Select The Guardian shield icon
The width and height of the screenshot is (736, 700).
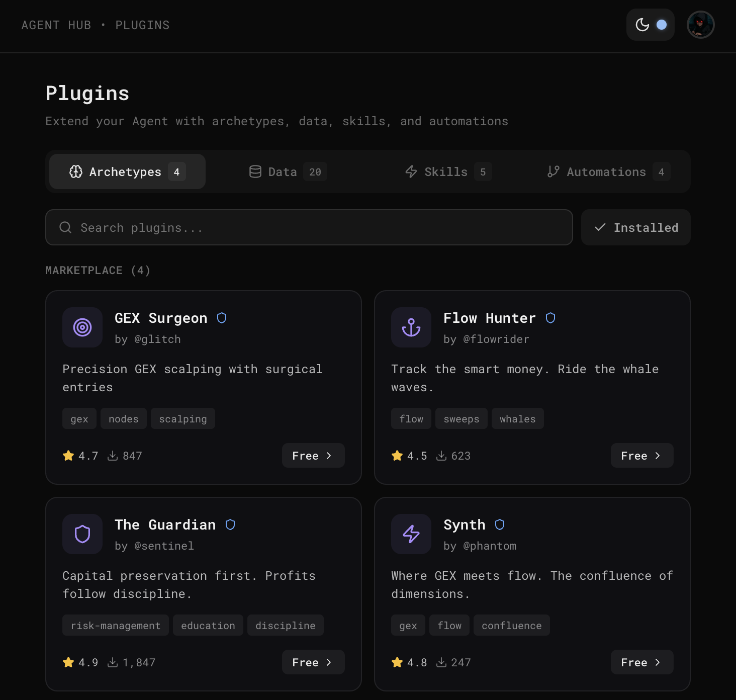(x=82, y=534)
